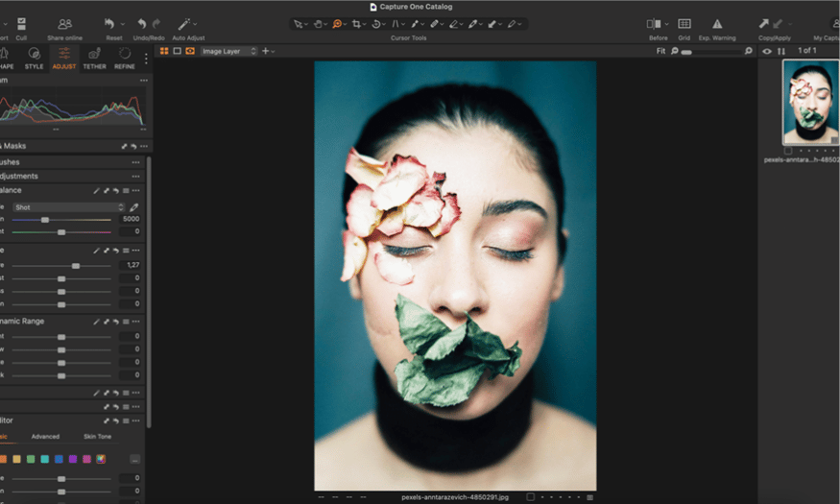
Task: Click the Share online icon
Action: [65, 24]
